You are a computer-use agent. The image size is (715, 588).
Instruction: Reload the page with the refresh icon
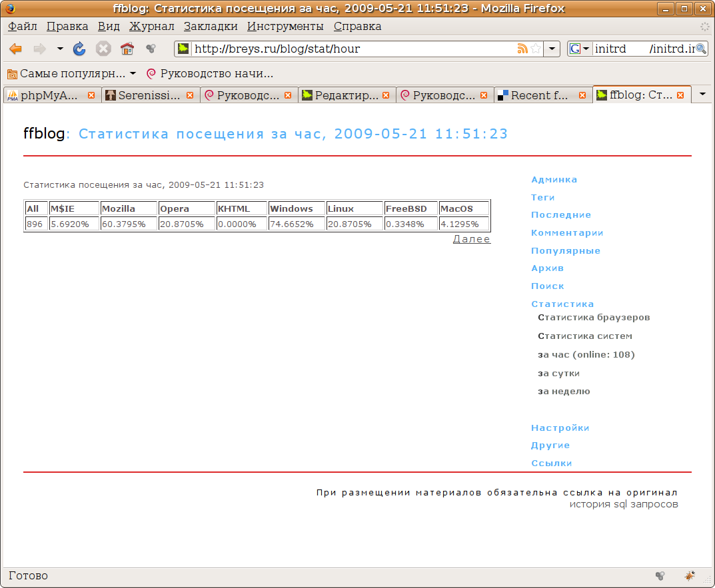79,49
